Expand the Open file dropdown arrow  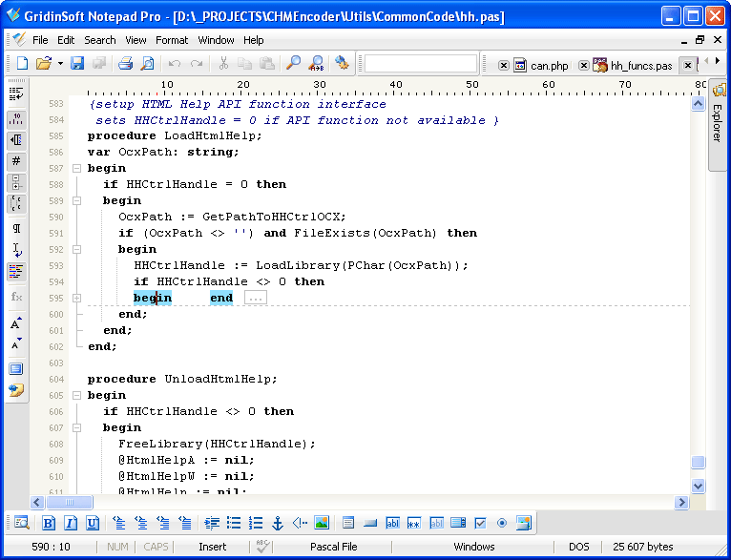click(60, 63)
